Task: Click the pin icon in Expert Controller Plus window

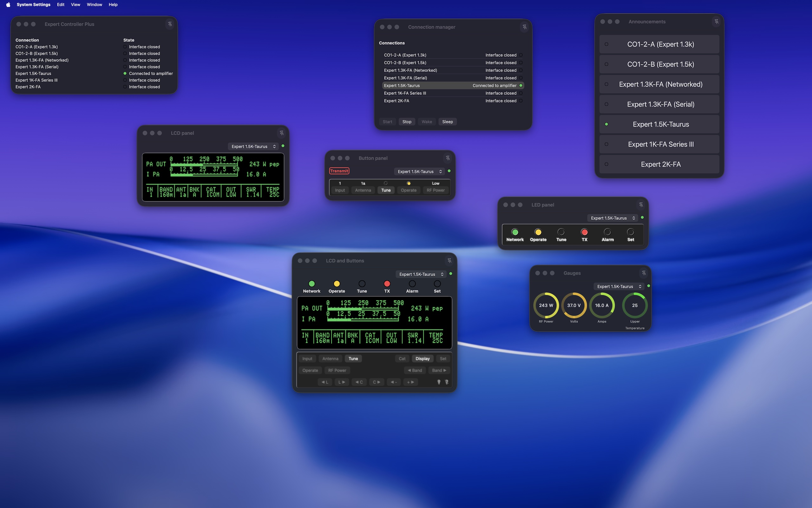Action: [x=170, y=24]
